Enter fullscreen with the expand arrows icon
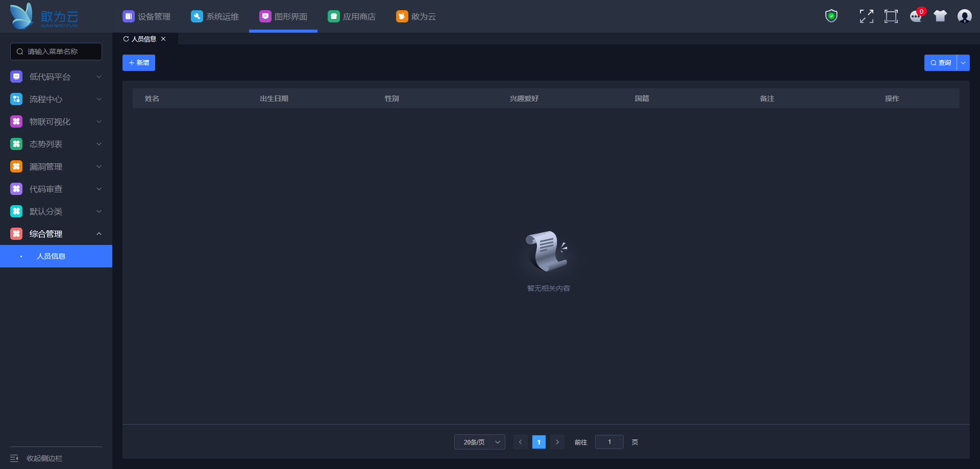The height and width of the screenshot is (469, 980). [x=867, y=16]
